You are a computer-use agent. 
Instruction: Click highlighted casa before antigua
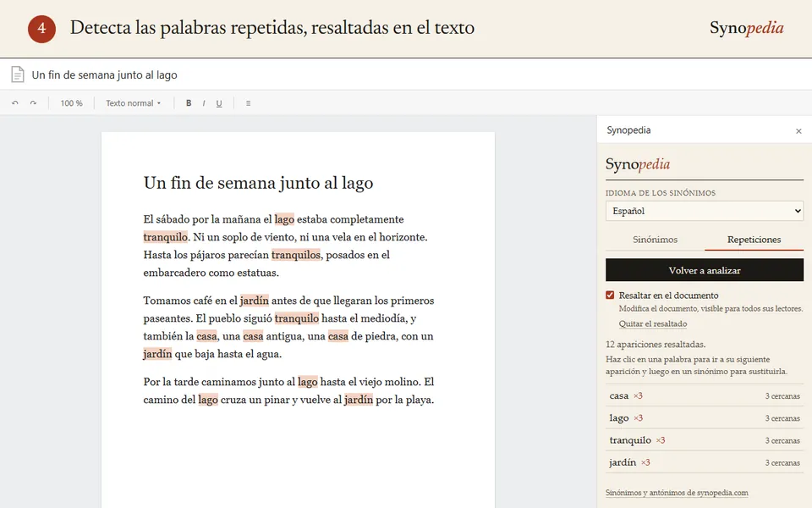(x=253, y=336)
